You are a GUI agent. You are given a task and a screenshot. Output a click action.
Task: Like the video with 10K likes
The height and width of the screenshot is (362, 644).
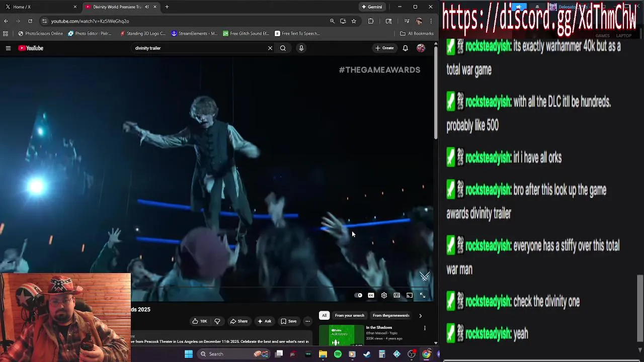200,321
